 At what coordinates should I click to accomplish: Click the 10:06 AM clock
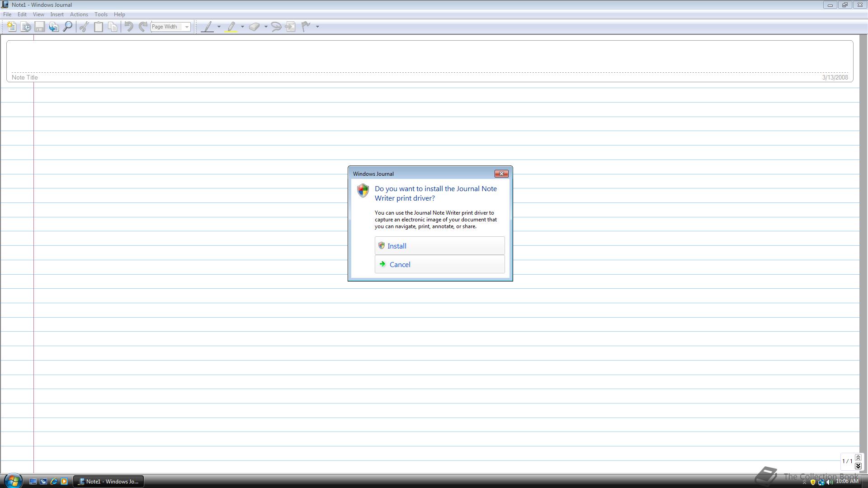click(847, 482)
